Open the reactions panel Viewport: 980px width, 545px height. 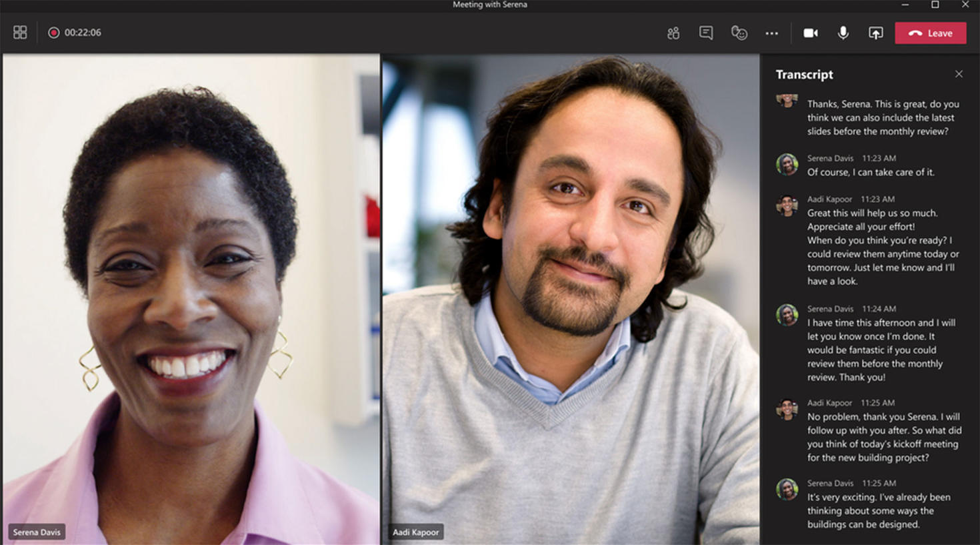tap(739, 32)
